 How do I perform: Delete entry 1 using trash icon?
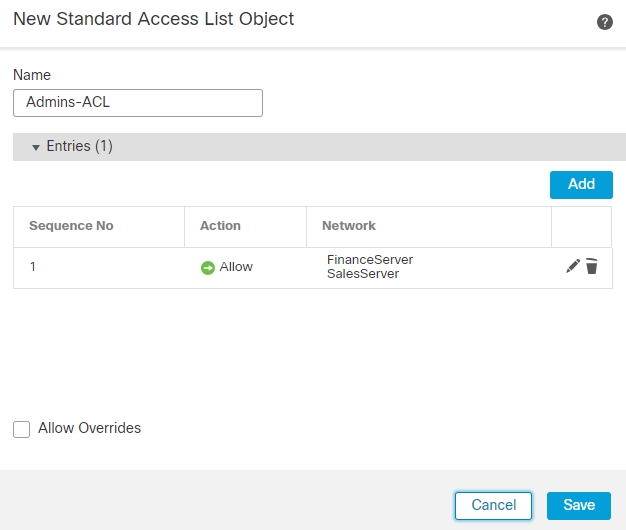click(592, 266)
